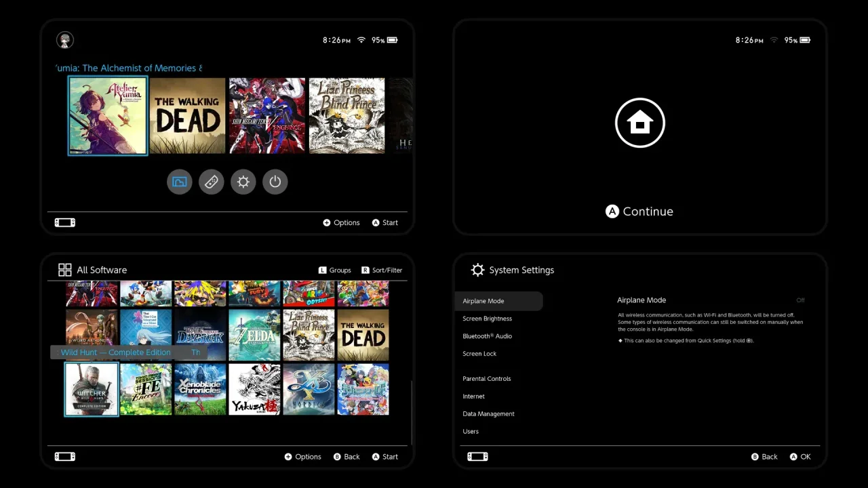Click Start in the home screen footer
868x488 pixels.
(x=385, y=222)
